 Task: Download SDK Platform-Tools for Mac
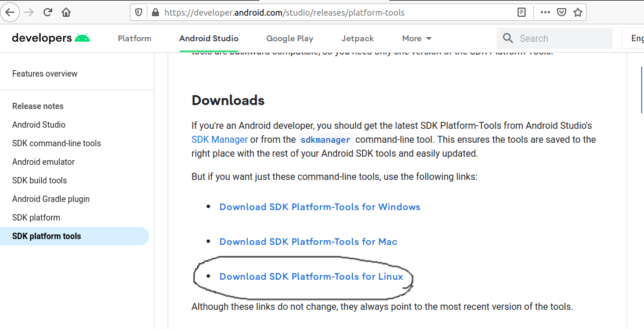pyautogui.click(x=308, y=241)
